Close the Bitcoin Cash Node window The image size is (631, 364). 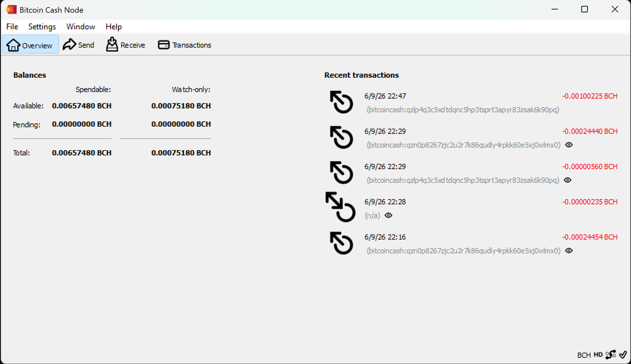pos(615,9)
